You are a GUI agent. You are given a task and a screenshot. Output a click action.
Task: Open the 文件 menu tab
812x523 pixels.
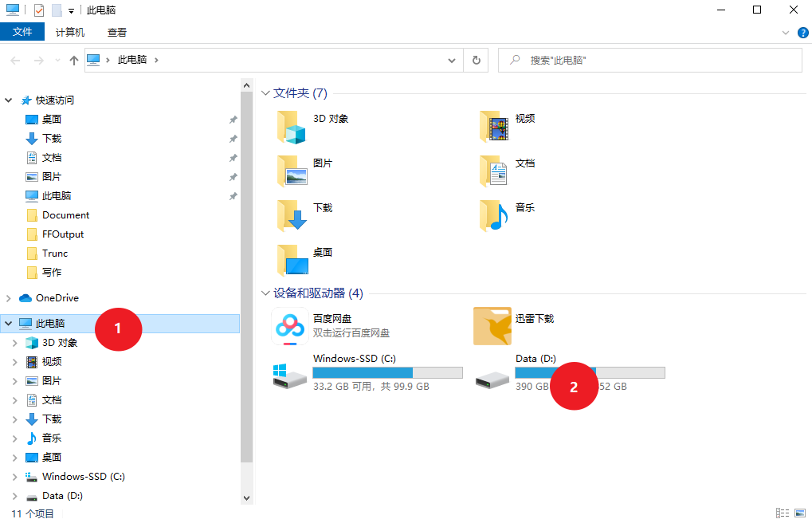click(x=22, y=32)
